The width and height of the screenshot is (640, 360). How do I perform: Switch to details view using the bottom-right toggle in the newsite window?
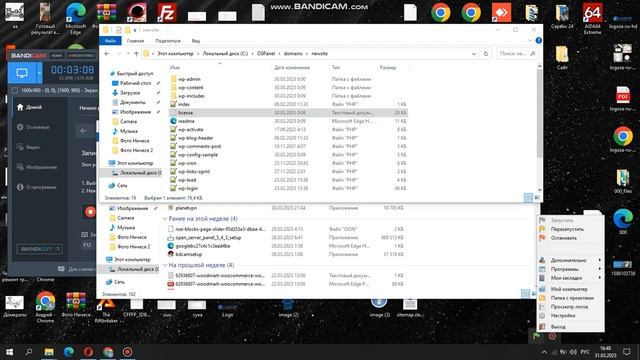tap(529, 198)
